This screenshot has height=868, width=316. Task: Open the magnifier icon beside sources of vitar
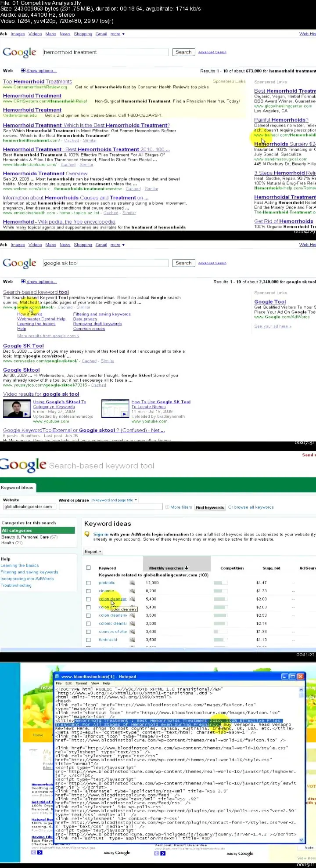132,632
